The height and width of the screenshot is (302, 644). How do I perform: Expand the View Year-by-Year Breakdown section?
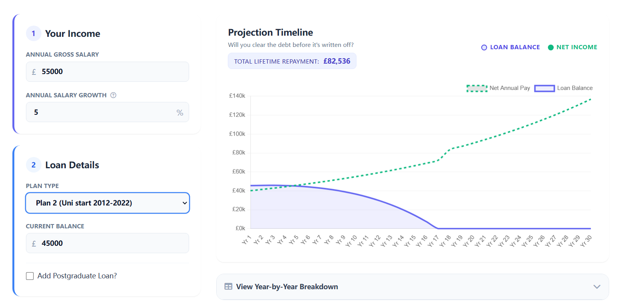click(287, 286)
